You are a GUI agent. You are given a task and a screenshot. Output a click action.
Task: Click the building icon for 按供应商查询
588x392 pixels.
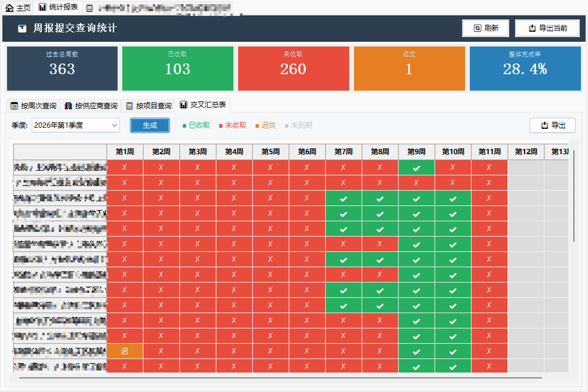click(68, 106)
